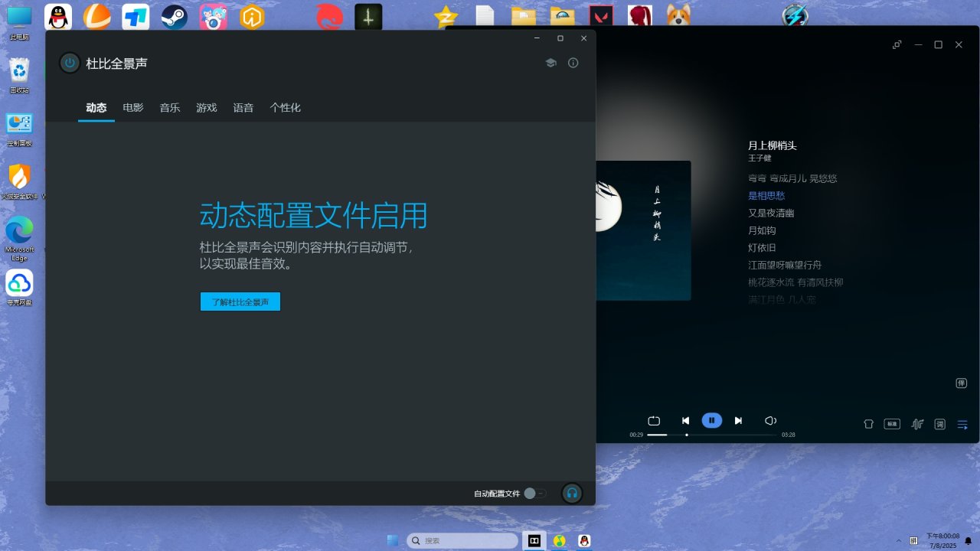Open the taskbar clock showing 8:00:08
The height and width of the screenshot is (551, 980).
[942, 541]
